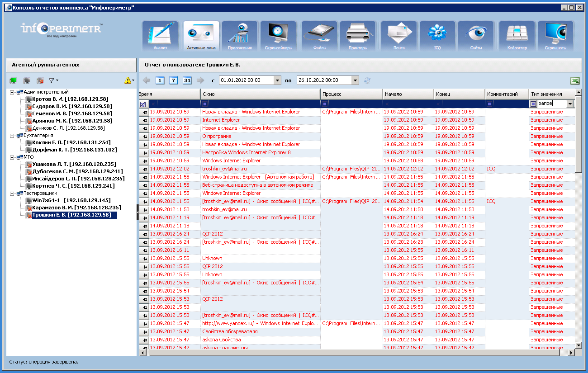Switch to the Файлы tab

(x=319, y=36)
